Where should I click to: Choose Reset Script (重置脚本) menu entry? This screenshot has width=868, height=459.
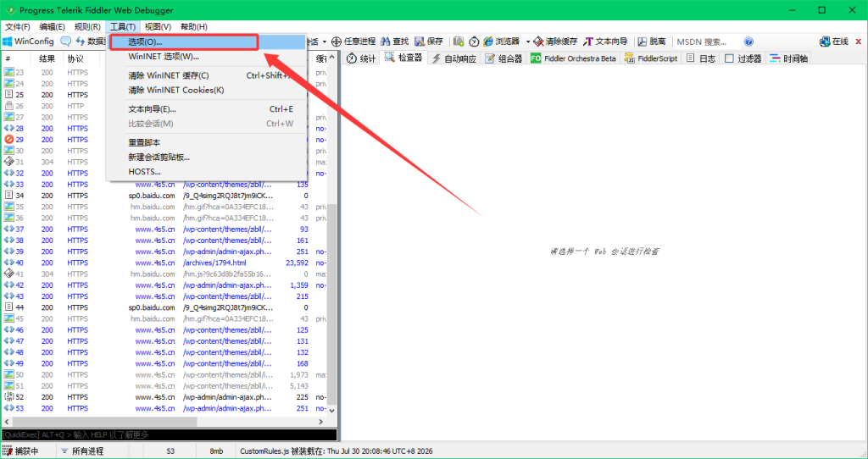pos(206,142)
